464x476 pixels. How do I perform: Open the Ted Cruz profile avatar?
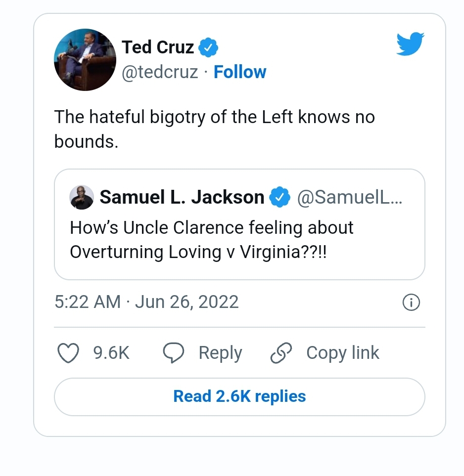(85, 60)
